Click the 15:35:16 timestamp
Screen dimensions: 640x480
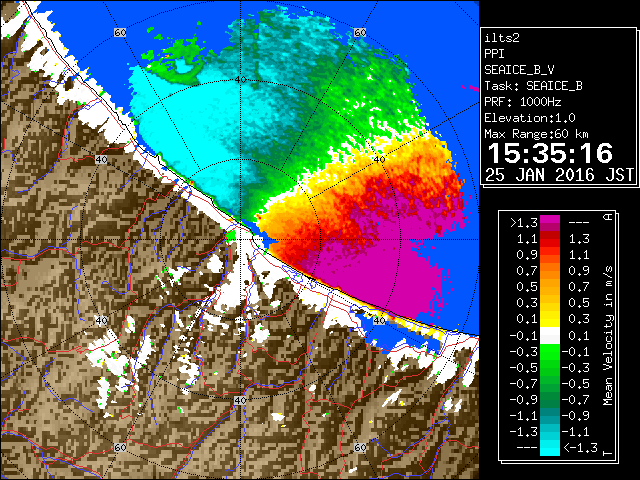click(x=550, y=153)
